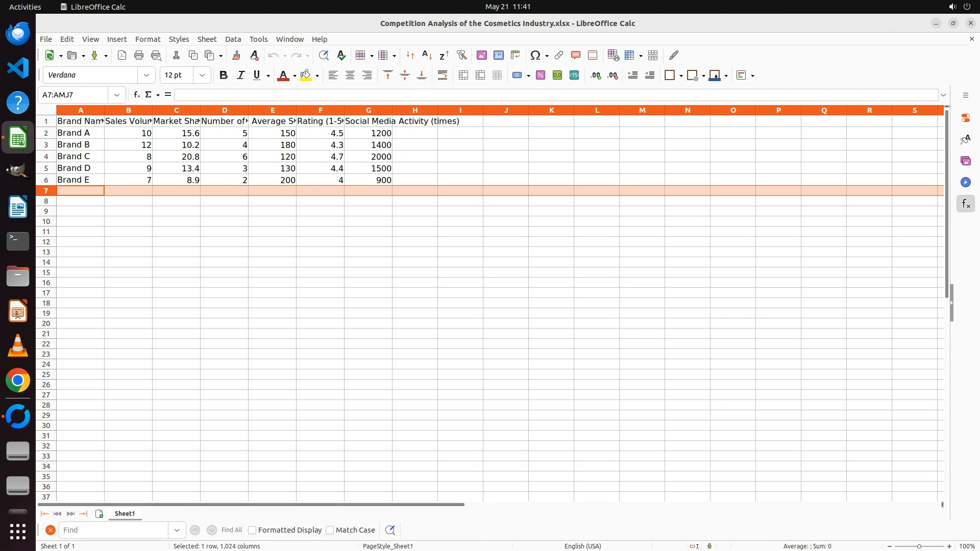Click the Insert Special Character icon
The image size is (980, 551).
535,55
